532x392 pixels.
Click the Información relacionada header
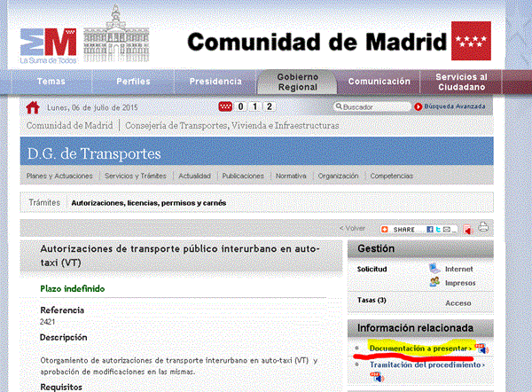pos(420,328)
